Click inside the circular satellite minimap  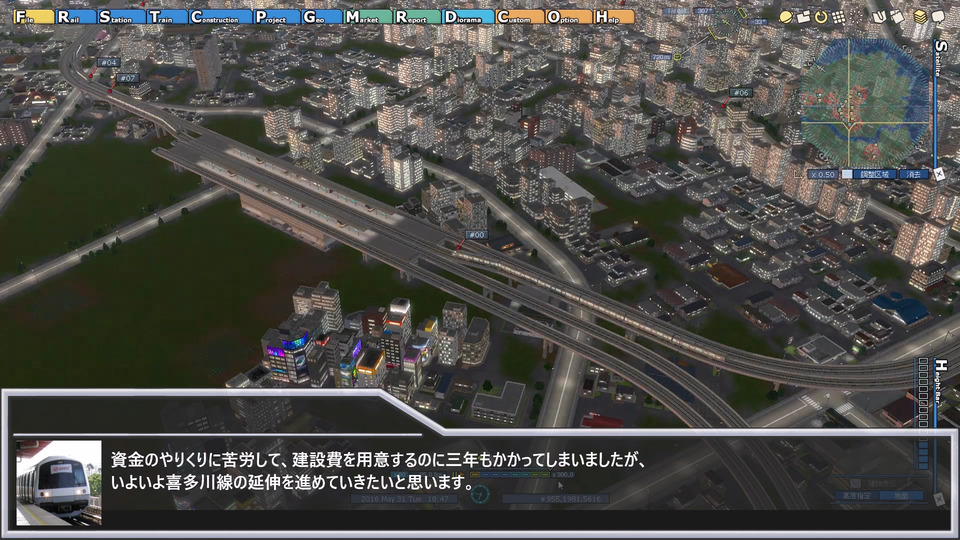click(x=867, y=102)
